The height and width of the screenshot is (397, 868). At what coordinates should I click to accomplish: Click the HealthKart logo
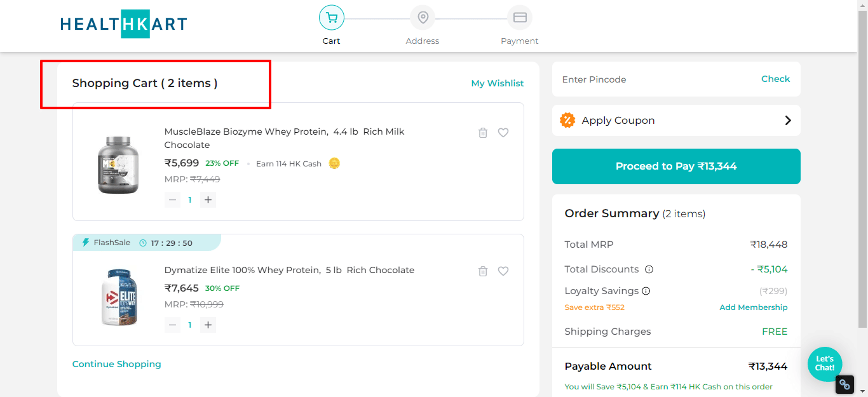(x=124, y=24)
